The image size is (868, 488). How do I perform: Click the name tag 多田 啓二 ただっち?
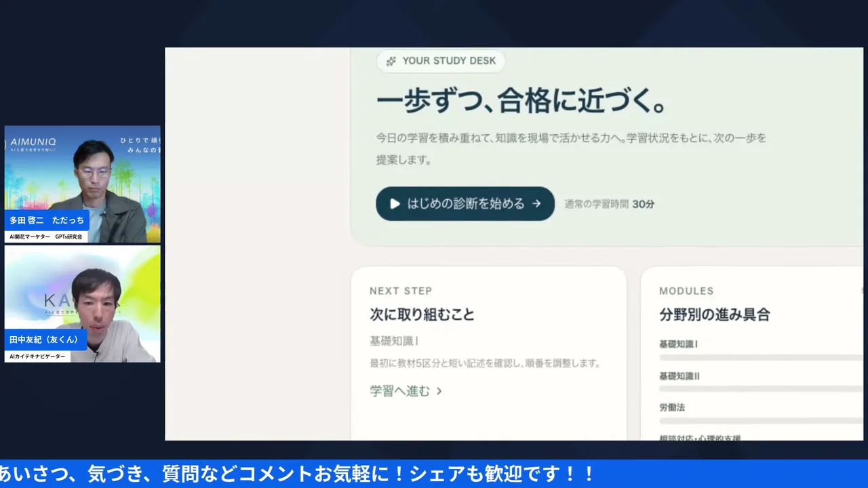tap(47, 220)
